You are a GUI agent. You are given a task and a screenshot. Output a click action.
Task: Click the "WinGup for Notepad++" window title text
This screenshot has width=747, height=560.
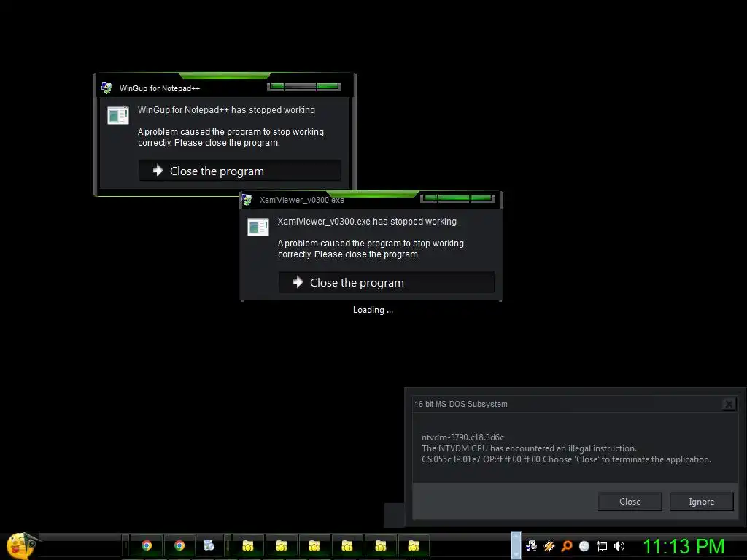pyautogui.click(x=160, y=88)
